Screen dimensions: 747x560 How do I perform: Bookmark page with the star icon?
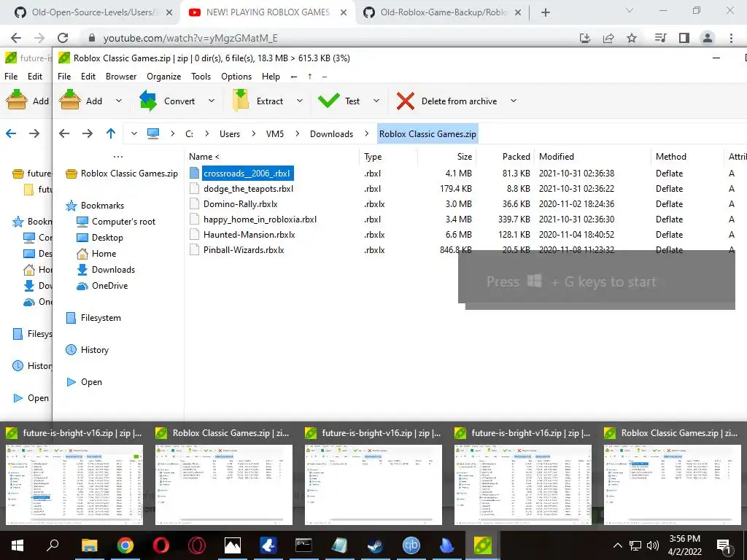coord(632,38)
